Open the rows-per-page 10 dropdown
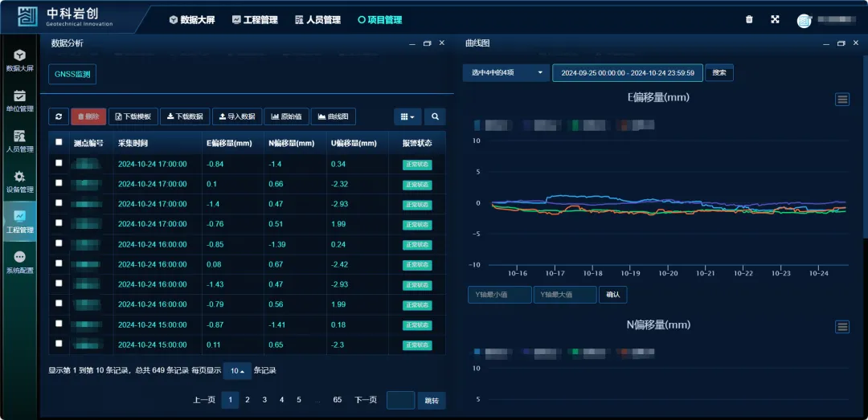Image resolution: width=868 pixels, height=420 pixels. tap(236, 371)
